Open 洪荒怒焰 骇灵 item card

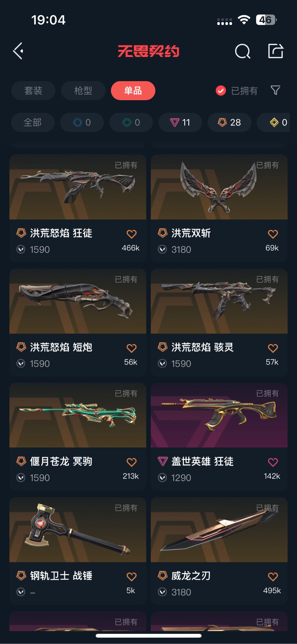[x=219, y=322]
